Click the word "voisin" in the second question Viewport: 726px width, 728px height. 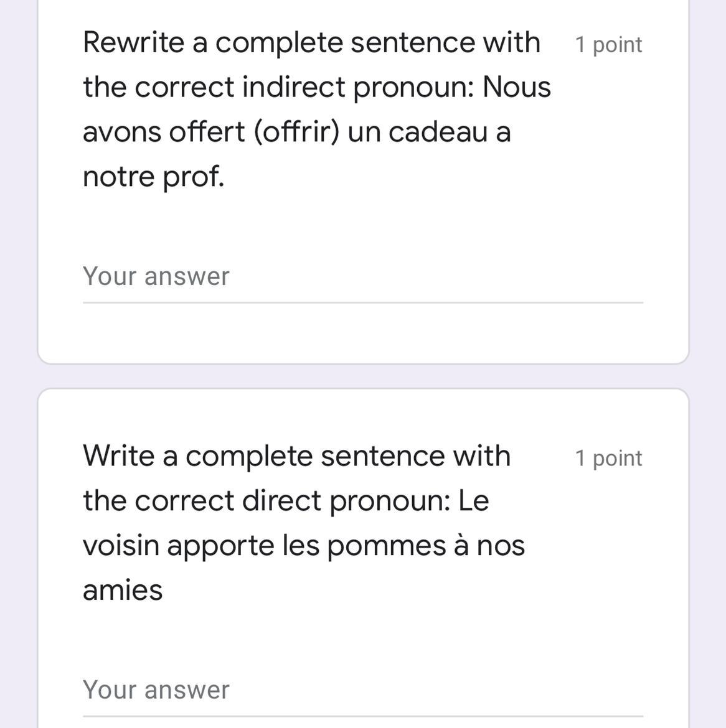coord(121,545)
